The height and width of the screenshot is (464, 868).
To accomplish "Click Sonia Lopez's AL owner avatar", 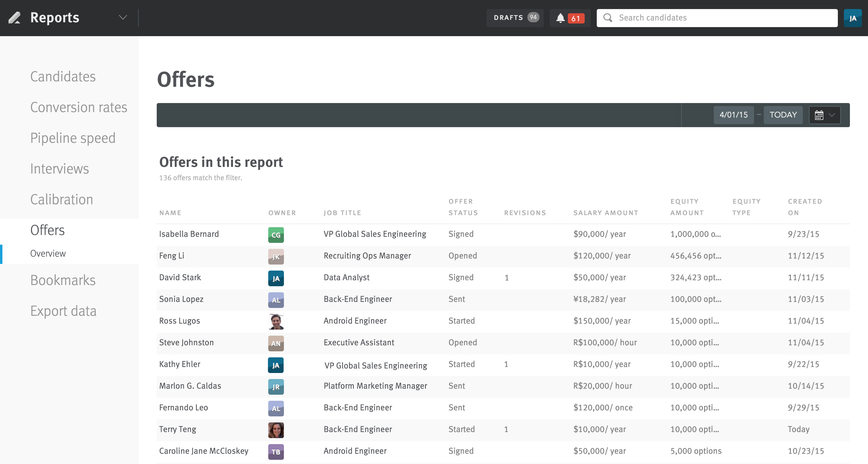I will pyautogui.click(x=276, y=300).
